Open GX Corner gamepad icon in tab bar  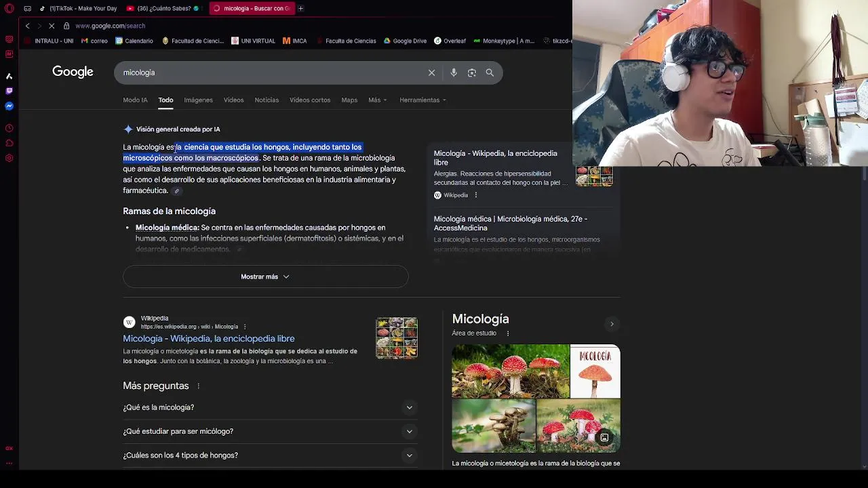[27, 8]
